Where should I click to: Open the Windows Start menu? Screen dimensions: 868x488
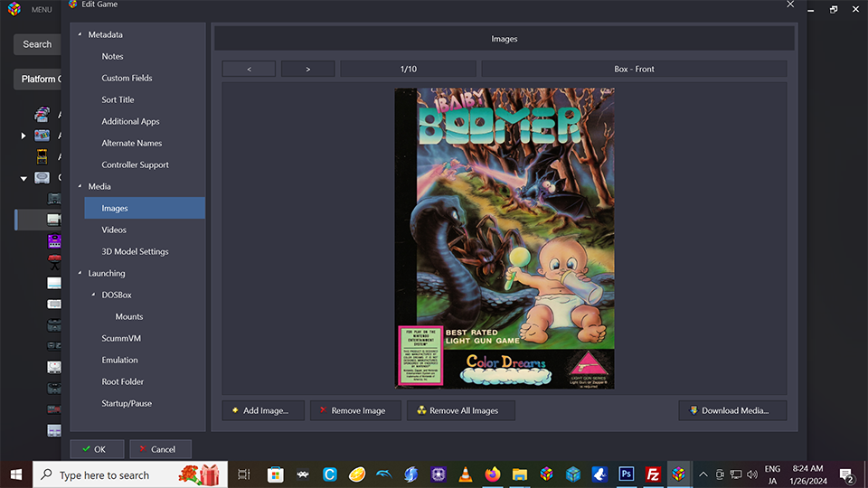[x=16, y=474]
